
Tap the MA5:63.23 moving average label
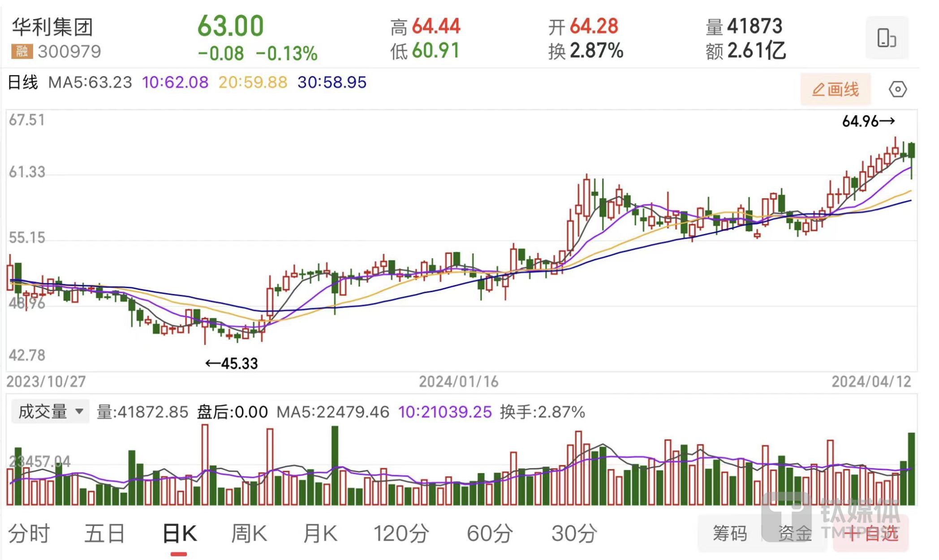[x=90, y=82]
